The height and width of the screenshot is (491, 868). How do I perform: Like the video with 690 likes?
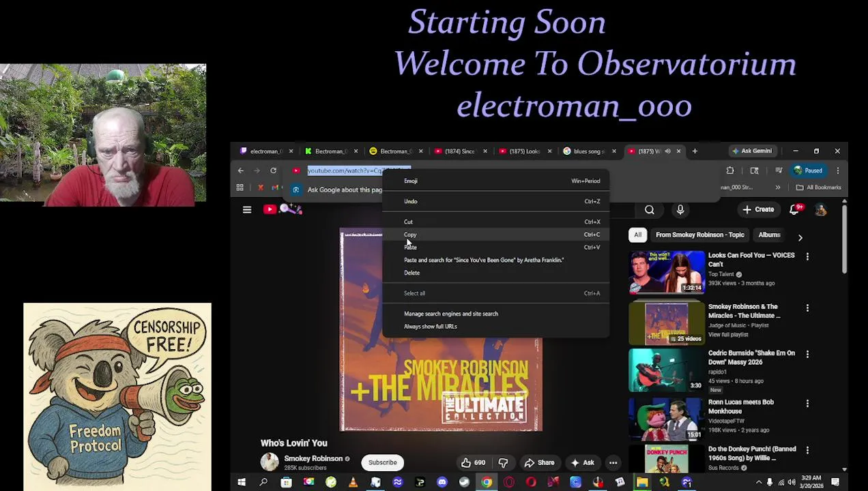(473, 462)
